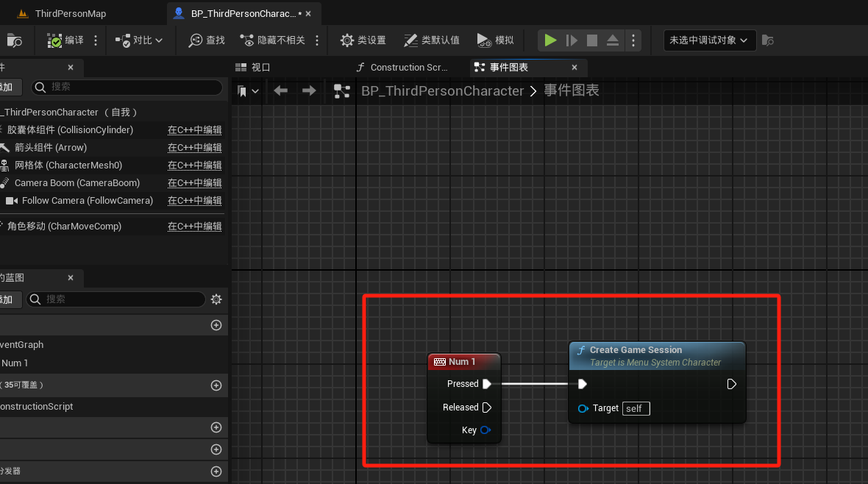The image size is (868, 484).
Task: Open compile options menu next to 编译
Action: 96,40
